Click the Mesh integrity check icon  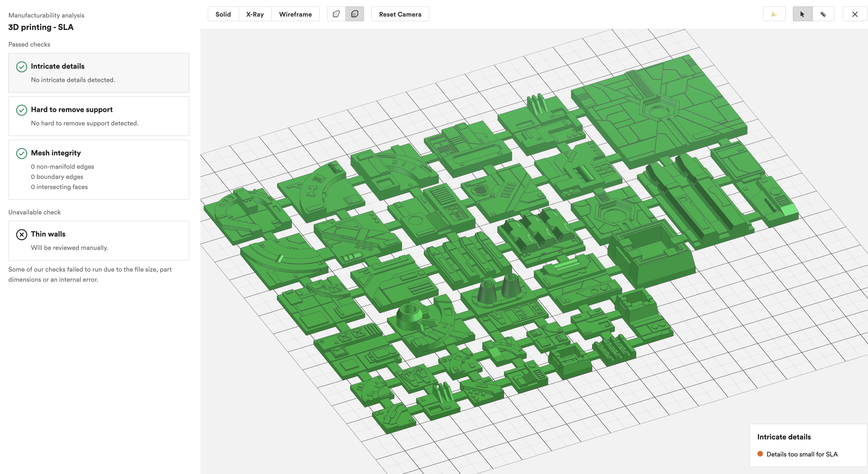point(22,153)
